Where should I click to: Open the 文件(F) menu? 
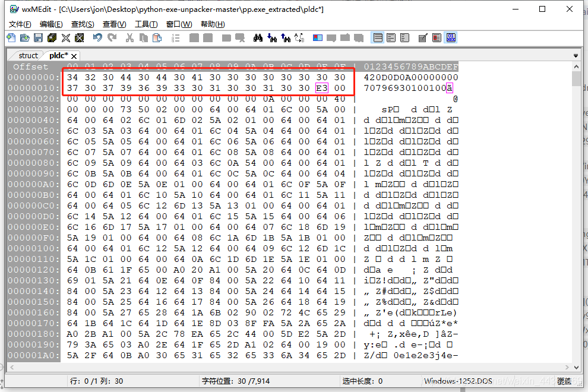pos(20,24)
